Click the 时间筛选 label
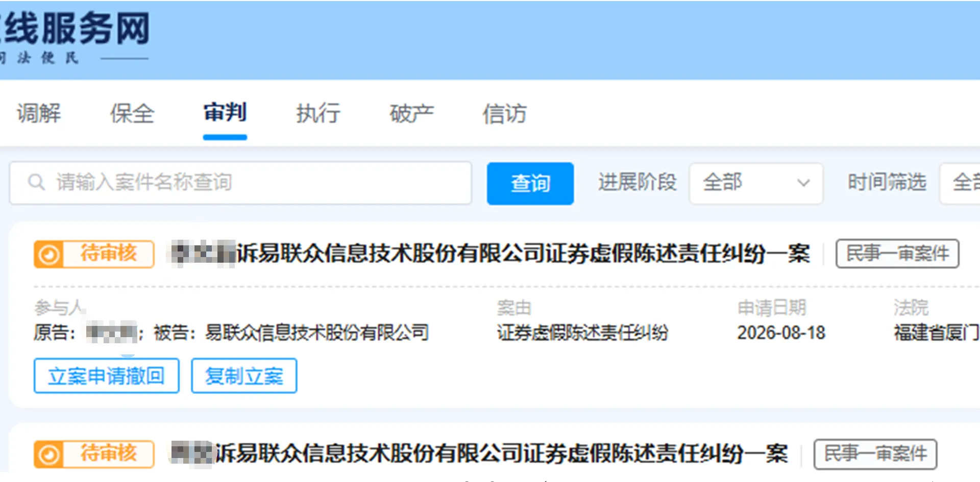980x482 pixels. tap(887, 182)
